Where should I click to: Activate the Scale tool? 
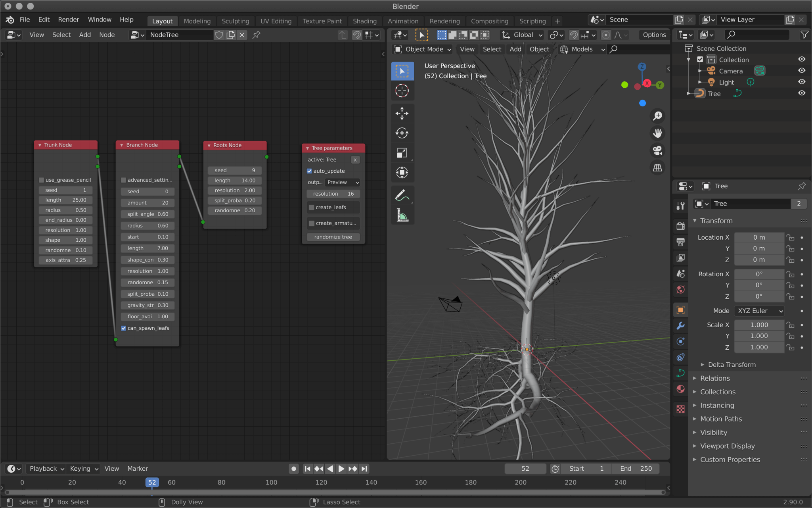402,153
